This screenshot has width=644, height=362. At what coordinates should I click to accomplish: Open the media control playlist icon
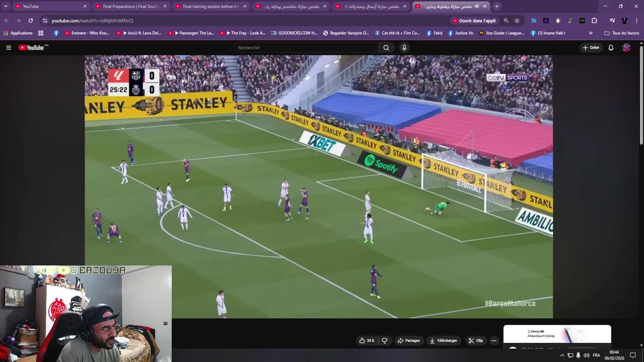click(x=612, y=21)
